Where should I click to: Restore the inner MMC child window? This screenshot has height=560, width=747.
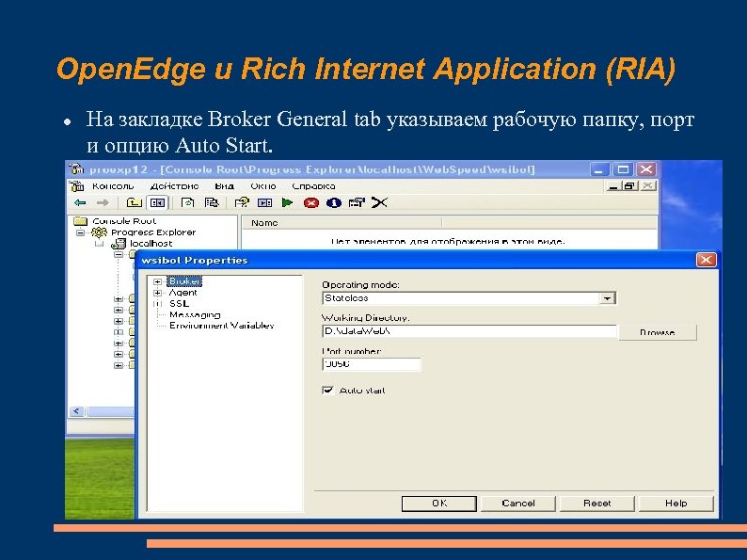pos(630,186)
